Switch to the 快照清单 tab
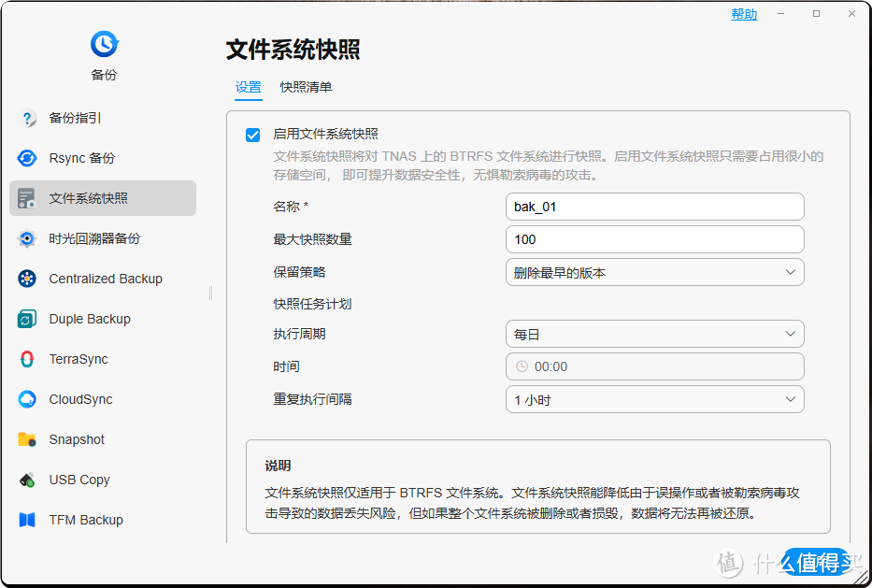This screenshot has height=588, width=872. click(x=306, y=87)
